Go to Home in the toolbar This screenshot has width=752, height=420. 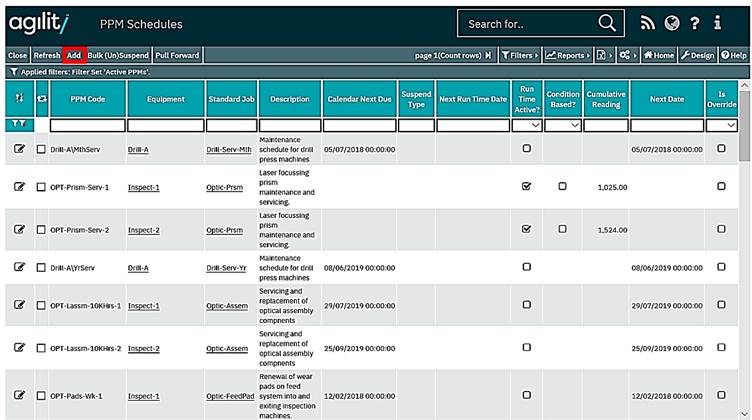tap(659, 55)
